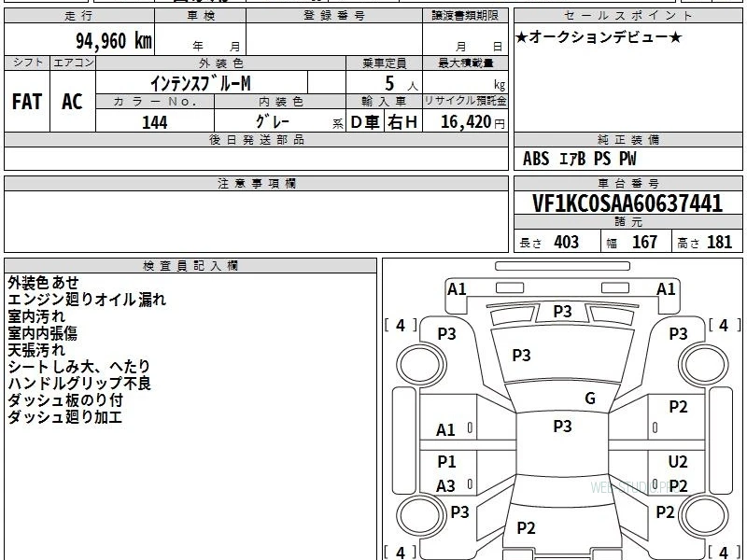The image size is (747, 560).
Task: Select the 外装色 header
Action: 220,63
